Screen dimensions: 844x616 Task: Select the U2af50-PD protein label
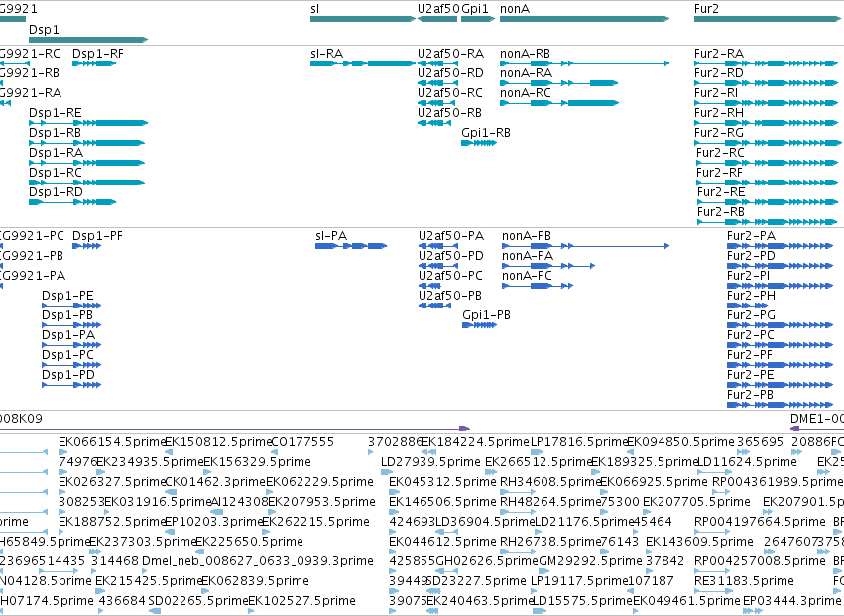click(x=451, y=255)
